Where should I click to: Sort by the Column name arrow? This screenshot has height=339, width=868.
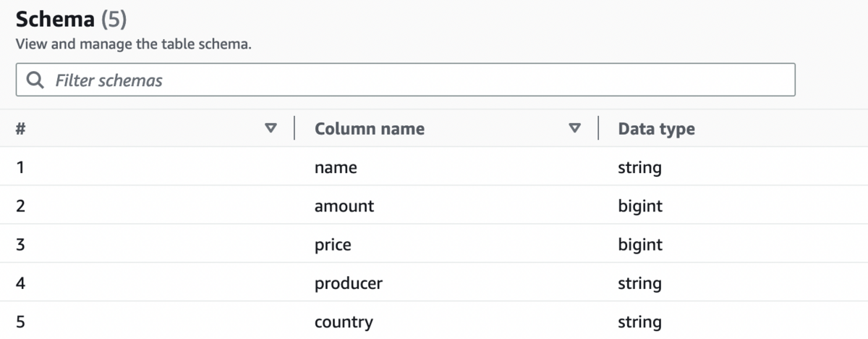point(575,128)
